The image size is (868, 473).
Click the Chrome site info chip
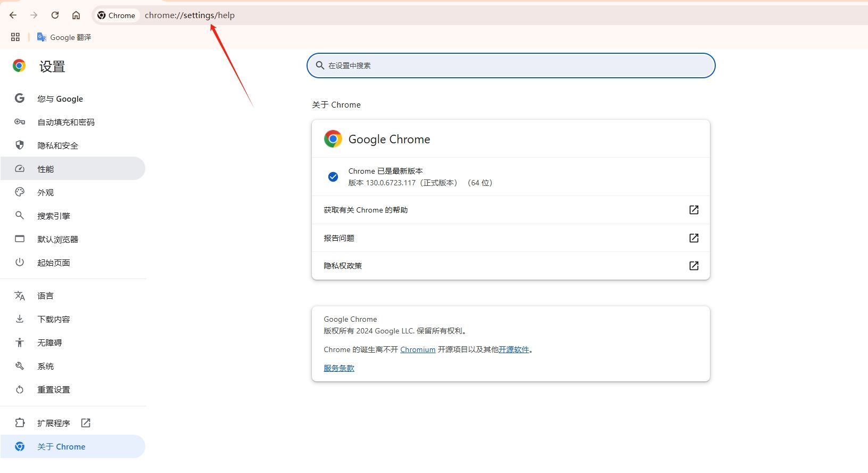pos(117,15)
